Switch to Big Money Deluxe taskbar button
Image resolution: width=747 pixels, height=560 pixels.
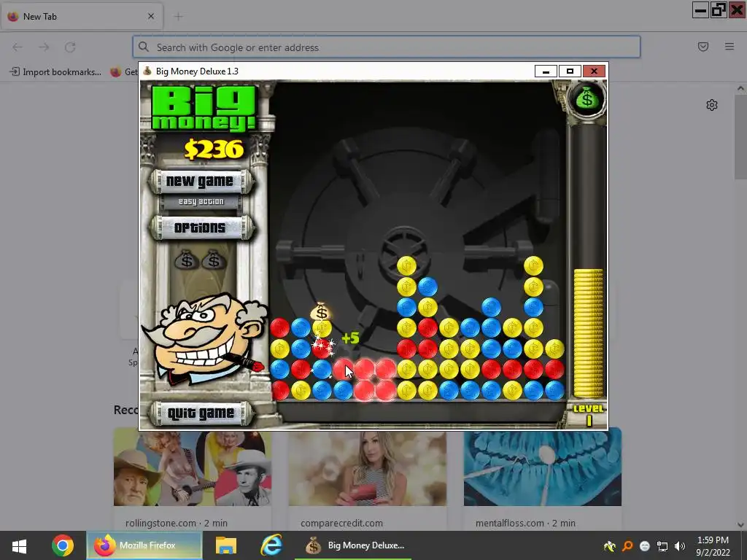(x=353, y=545)
